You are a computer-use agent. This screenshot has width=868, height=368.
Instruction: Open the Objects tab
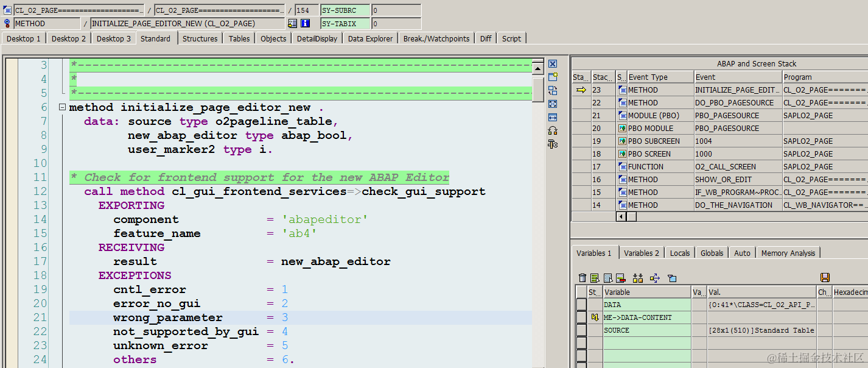pyautogui.click(x=273, y=38)
